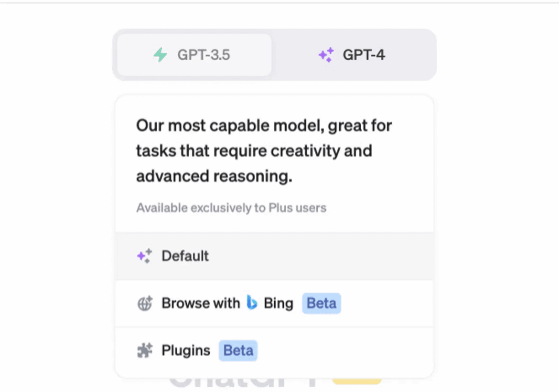The image size is (559, 392).
Task: Click the puzzle piece Plugins icon
Action: [x=144, y=350]
